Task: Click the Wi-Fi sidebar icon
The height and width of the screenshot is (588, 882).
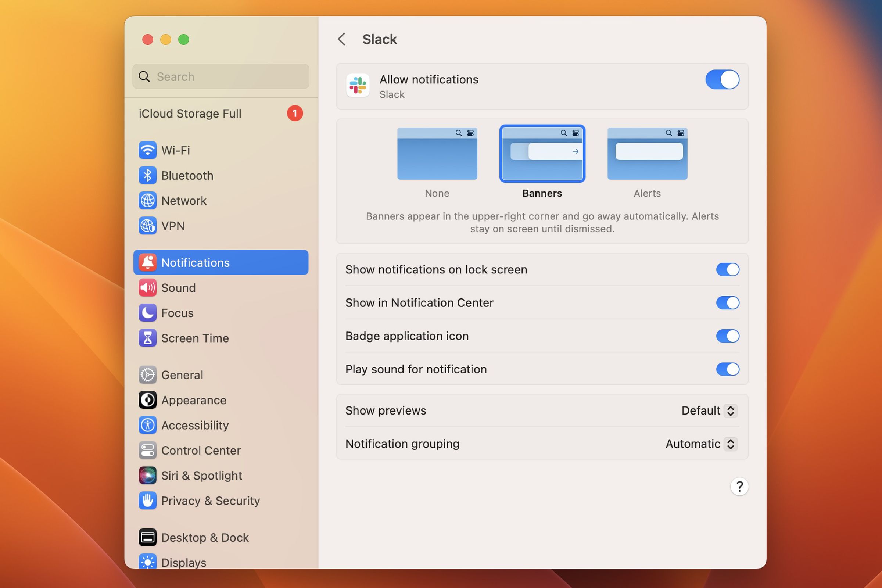Action: pyautogui.click(x=146, y=150)
